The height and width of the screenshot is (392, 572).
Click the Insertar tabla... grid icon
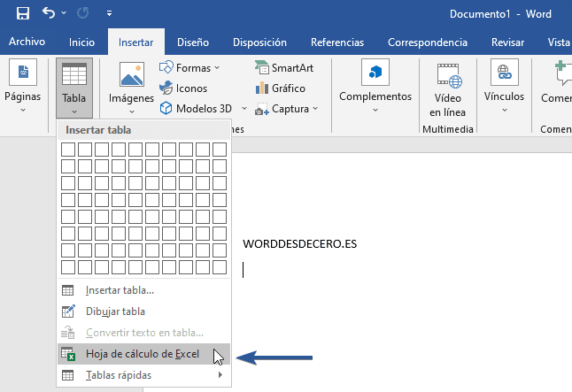[x=67, y=290]
